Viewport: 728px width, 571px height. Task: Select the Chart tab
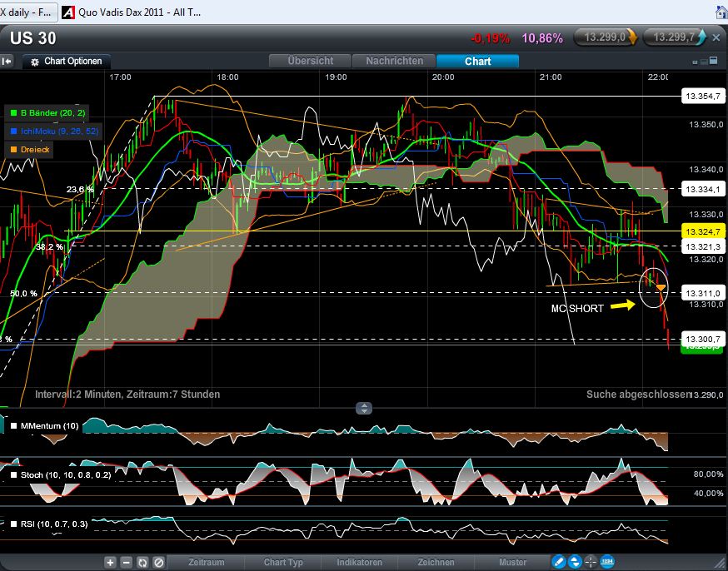tap(478, 61)
